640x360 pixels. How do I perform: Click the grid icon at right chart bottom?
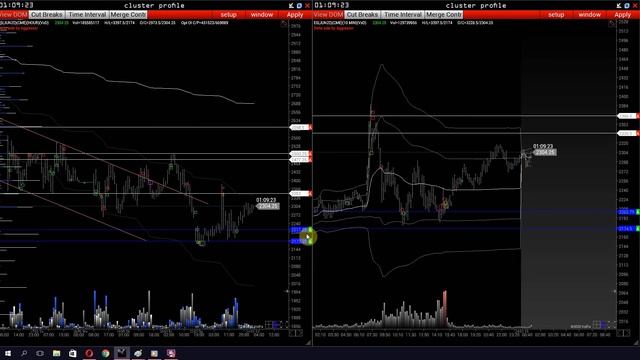coord(596,324)
